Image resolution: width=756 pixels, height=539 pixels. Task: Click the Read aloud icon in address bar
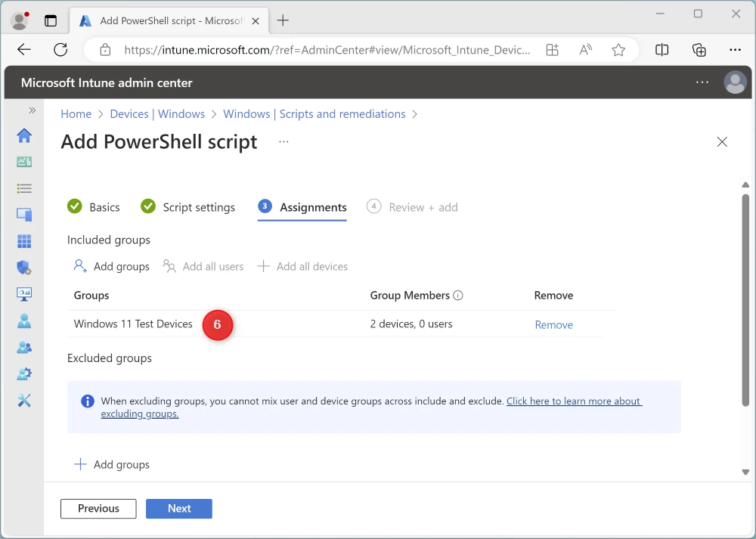click(x=586, y=50)
